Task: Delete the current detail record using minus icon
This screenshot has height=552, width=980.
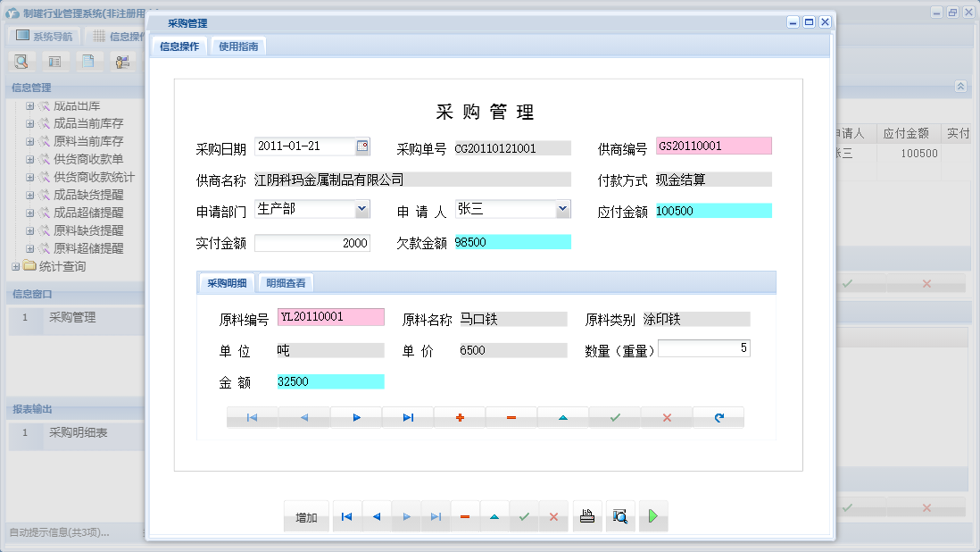Action: (x=511, y=415)
